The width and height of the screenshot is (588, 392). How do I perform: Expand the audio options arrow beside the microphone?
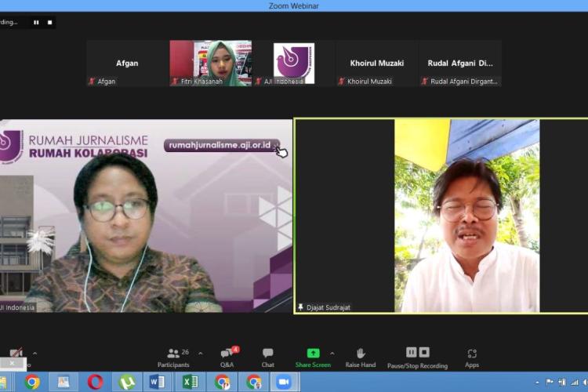coord(34,354)
